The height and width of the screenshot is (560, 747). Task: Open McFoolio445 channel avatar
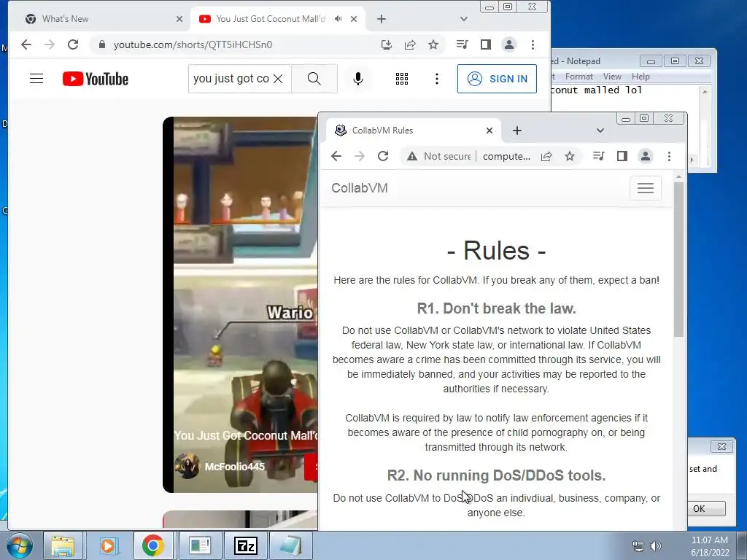click(187, 466)
